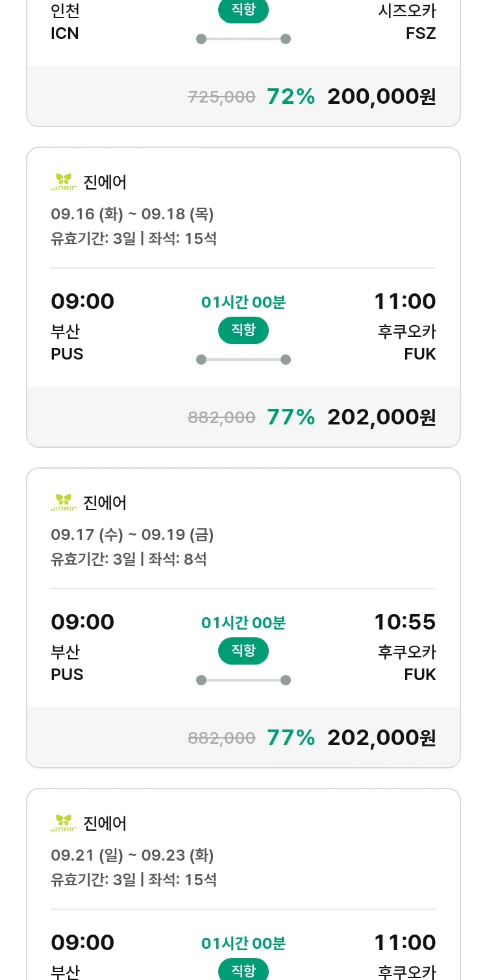487x980 pixels.
Task: Click the 좌석: 8석 validity info line
Action: 129,559
